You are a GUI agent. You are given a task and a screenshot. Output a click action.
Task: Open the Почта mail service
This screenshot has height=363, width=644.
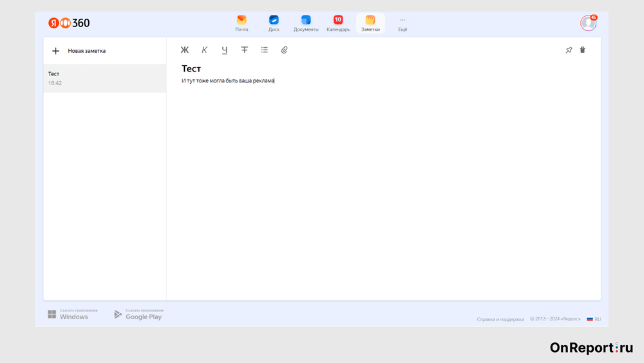241,23
